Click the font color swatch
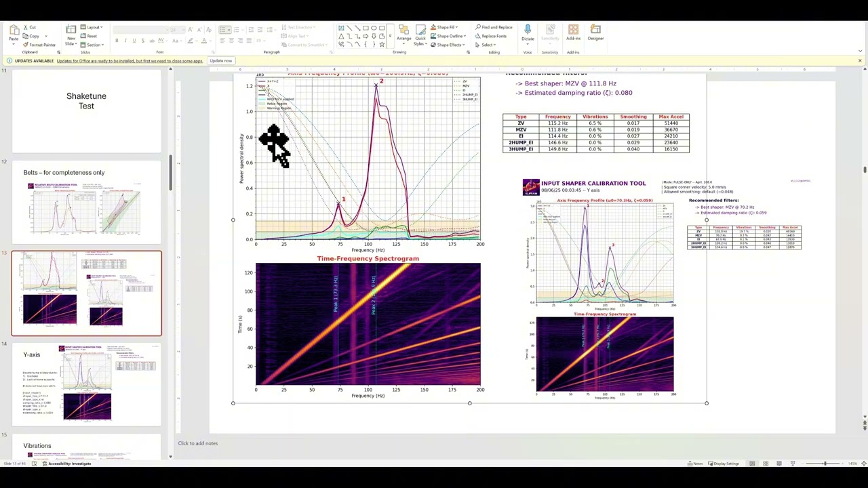Screen dimensions: 868x488 (x=204, y=41)
